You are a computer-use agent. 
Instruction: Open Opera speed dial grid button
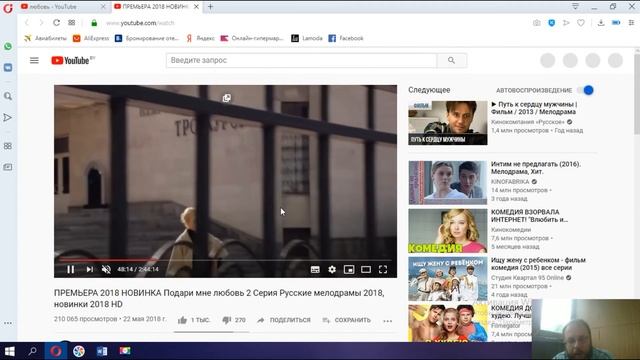71,23
